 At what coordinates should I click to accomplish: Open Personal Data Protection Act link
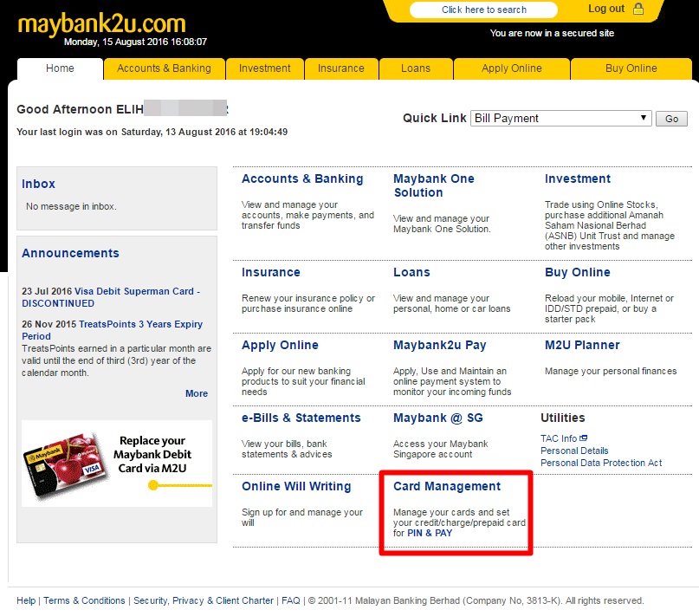pyautogui.click(x=601, y=463)
